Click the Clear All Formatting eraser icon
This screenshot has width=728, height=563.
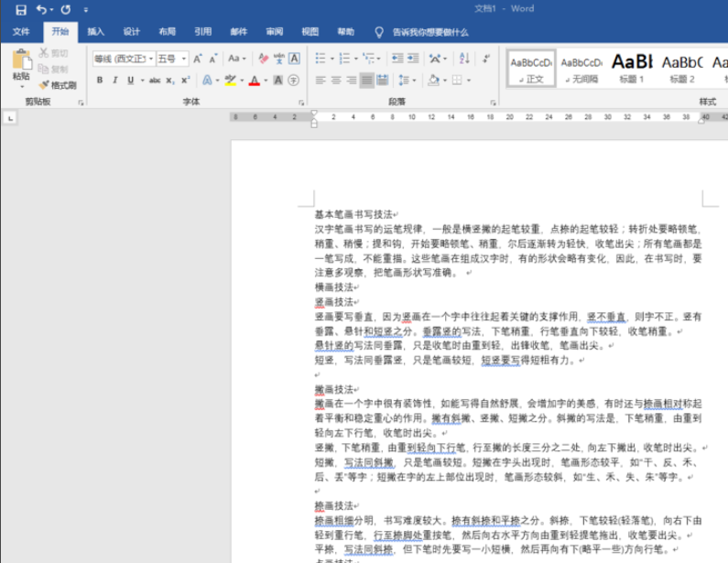point(264,59)
